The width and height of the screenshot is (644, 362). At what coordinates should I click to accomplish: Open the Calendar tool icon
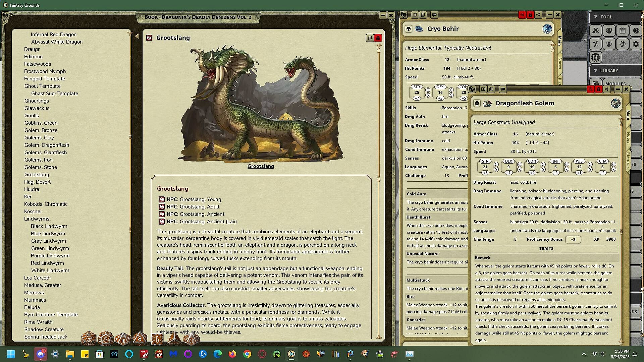click(x=623, y=31)
